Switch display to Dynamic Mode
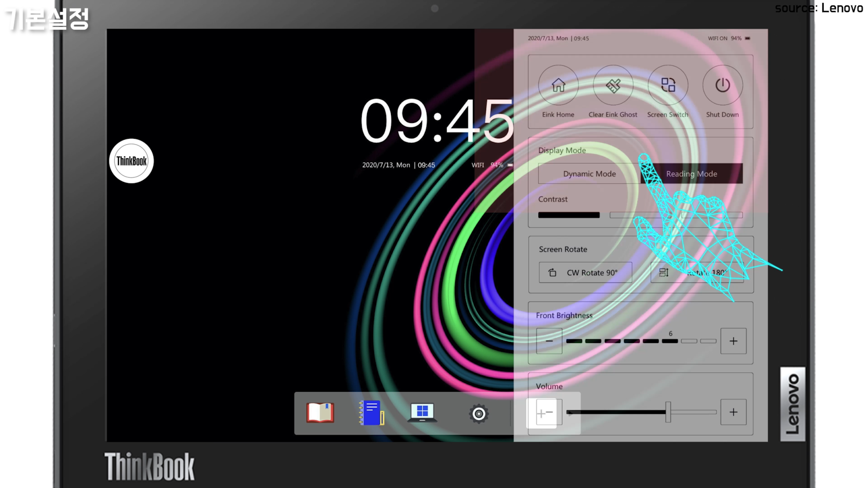Viewport: 868px width, 488px height. click(x=589, y=174)
